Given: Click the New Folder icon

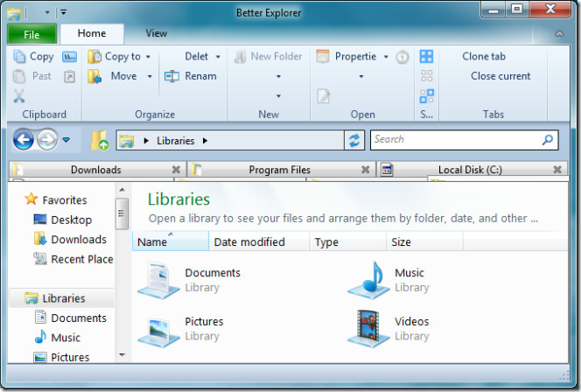Looking at the screenshot, I should pos(240,57).
